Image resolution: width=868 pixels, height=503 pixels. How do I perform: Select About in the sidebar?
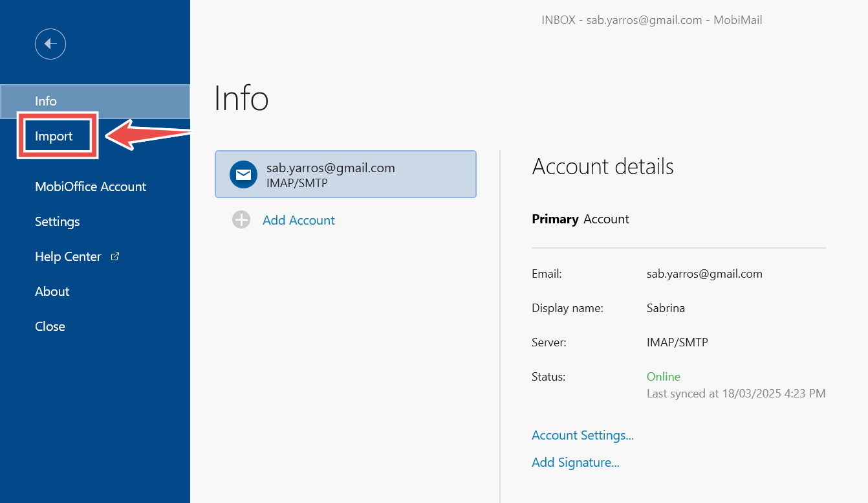coord(52,291)
